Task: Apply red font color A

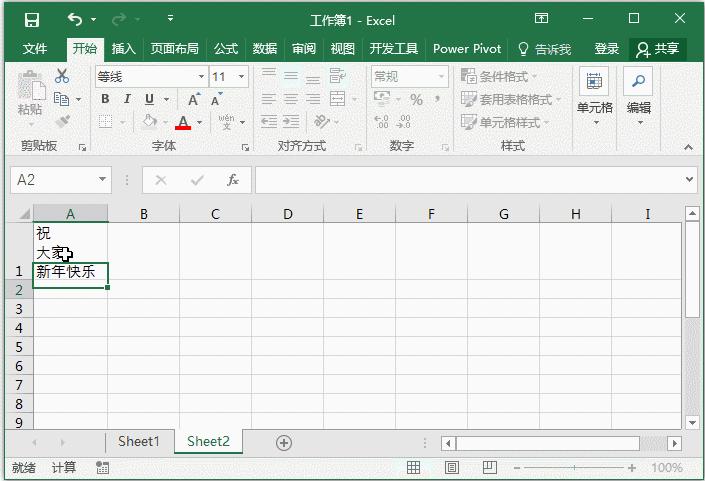Action: pos(183,122)
